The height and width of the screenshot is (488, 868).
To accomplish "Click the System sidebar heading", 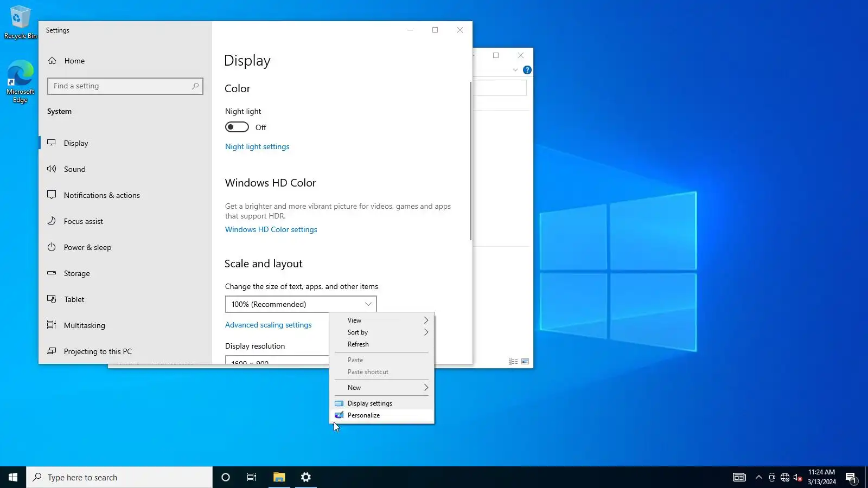I will point(59,111).
